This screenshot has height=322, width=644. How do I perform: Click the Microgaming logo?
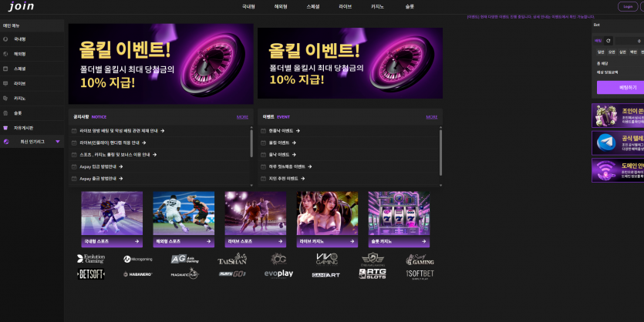pos(138,260)
